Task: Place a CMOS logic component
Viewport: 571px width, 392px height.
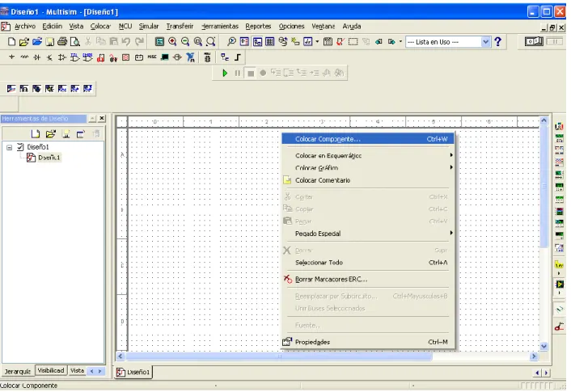Action: 87,57
